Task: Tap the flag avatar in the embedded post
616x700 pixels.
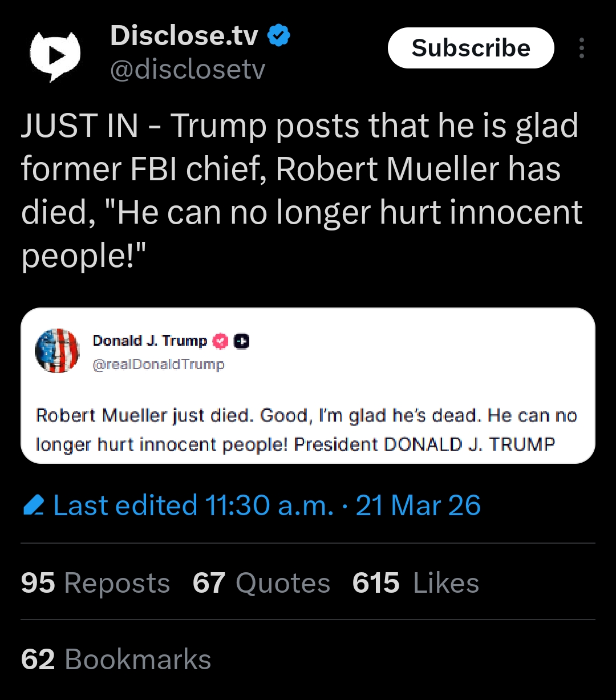Action: pos(57,351)
